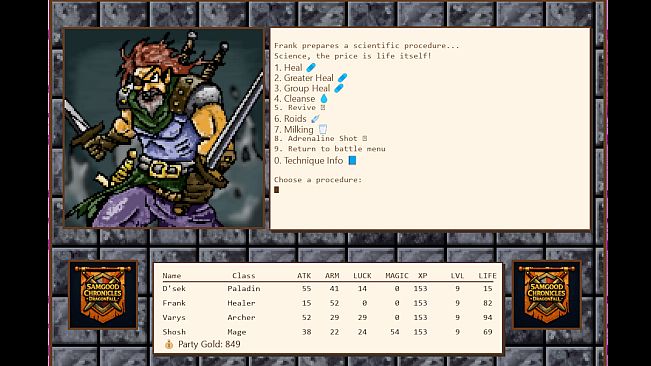Click the procedure input cursor
Image resolution: width=651 pixels, height=366 pixels.
[277, 190]
